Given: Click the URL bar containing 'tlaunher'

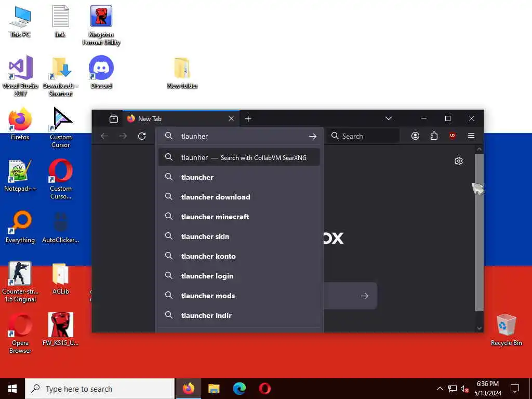Looking at the screenshot, I should tap(239, 136).
